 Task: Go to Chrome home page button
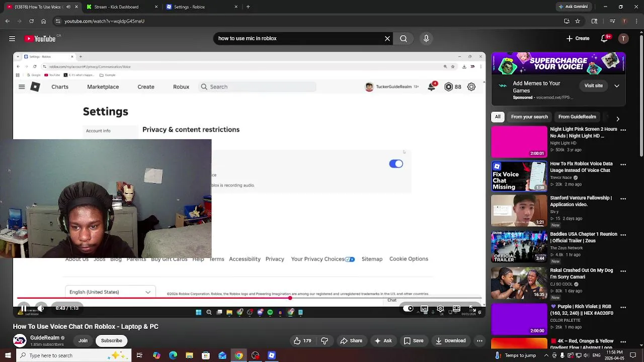(x=43, y=21)
